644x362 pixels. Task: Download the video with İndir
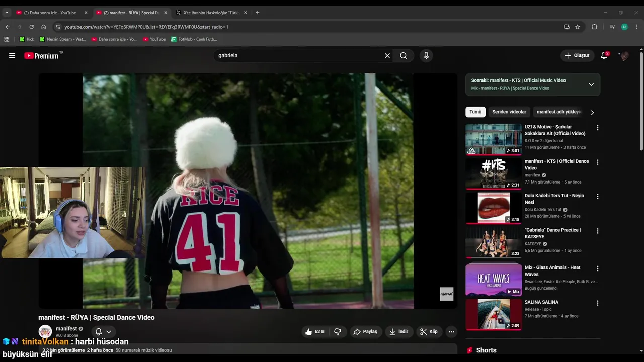(x=399, y=332)
